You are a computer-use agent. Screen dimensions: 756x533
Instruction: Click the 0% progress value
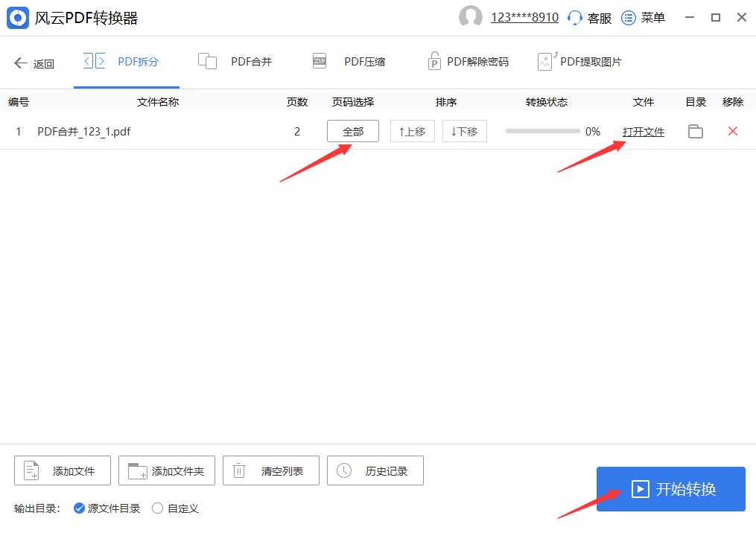point(593,132)
